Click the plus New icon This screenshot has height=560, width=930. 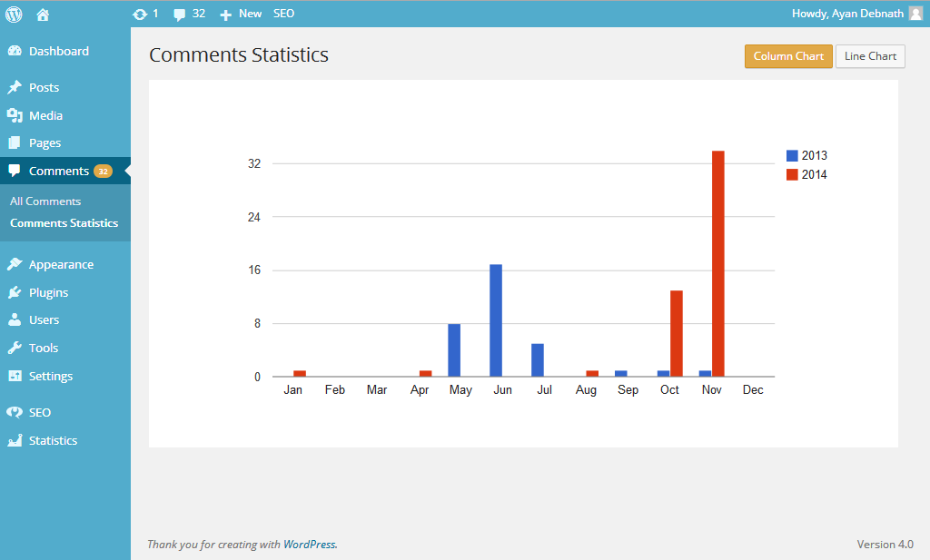[225, 15]
